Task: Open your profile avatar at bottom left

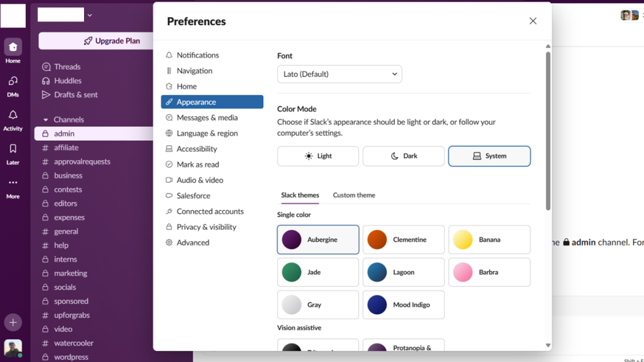Action: (13, 348)
